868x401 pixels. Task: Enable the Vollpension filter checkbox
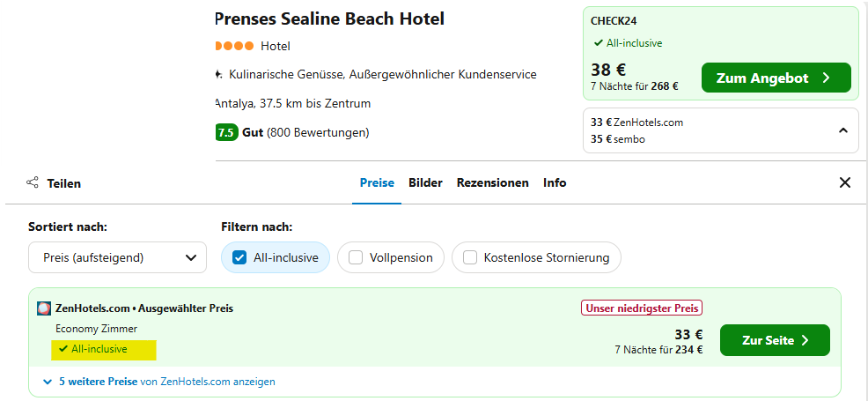click(356, 257)
